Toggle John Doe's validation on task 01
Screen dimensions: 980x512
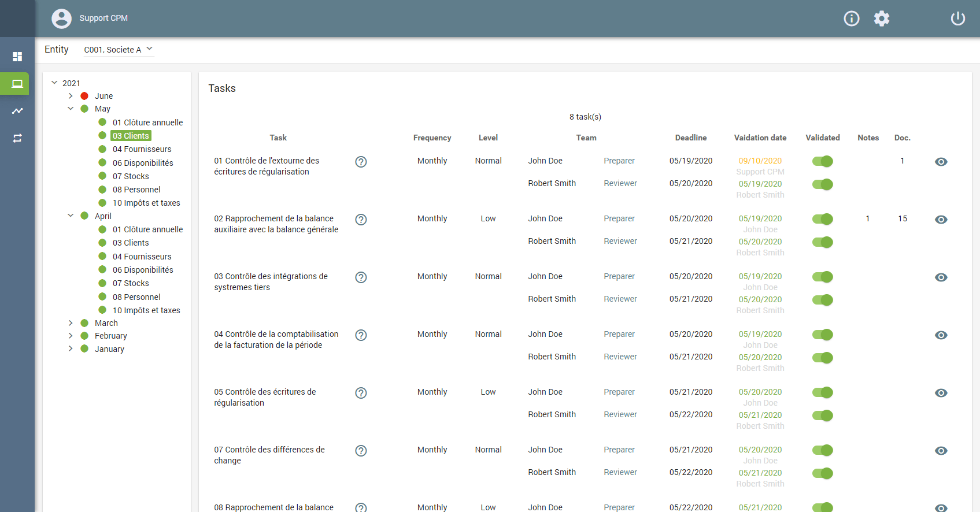(822, 161)
